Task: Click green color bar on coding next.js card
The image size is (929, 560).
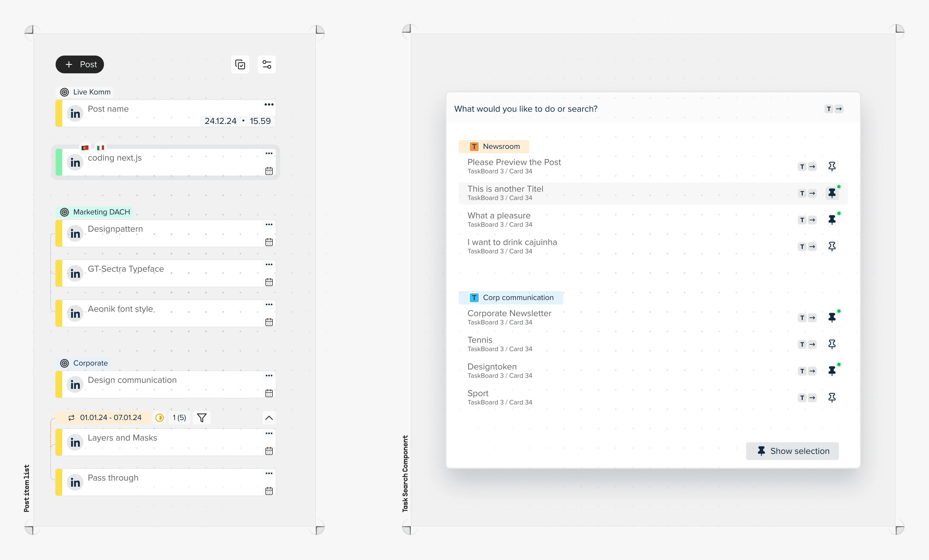Action: point(59,162)
